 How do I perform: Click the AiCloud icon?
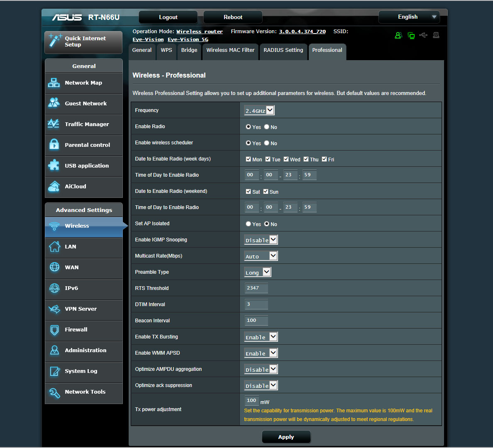54,186
